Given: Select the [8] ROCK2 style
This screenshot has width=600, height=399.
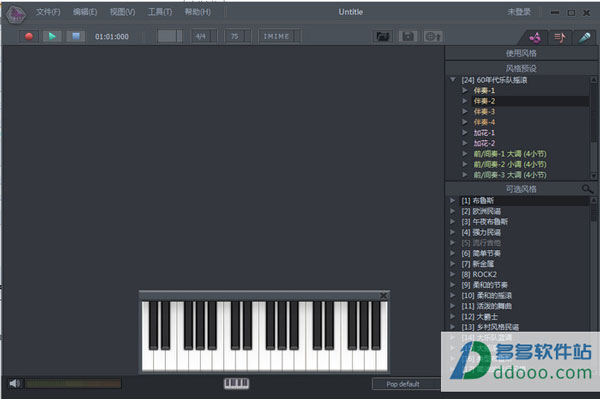Looking at the screenshot, I should pos(479,274).
